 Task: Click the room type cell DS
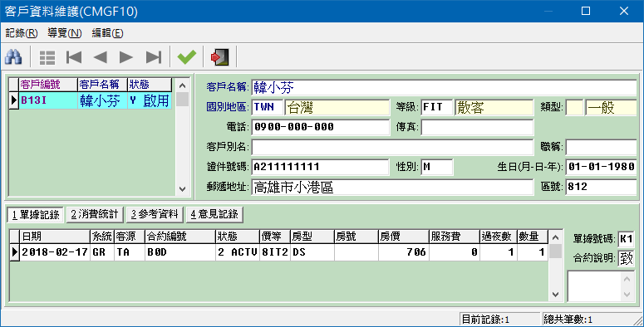click(x=312, y=252)
